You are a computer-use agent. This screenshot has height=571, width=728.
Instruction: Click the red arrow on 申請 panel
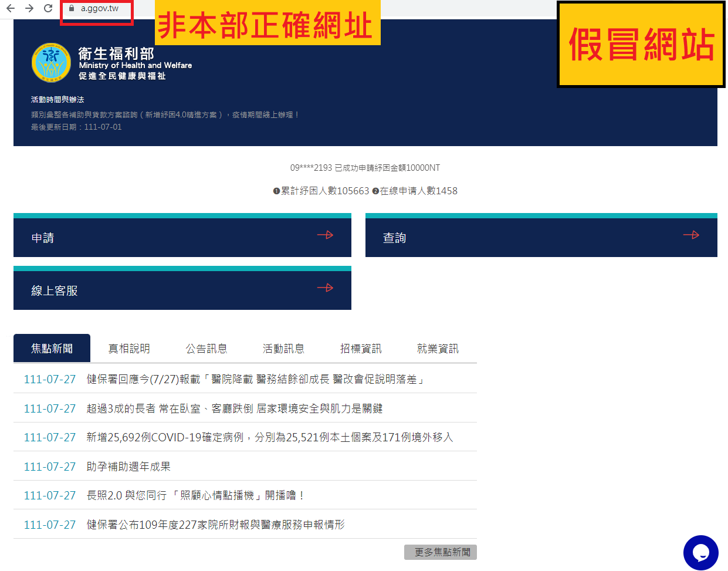click(x=325, y=235)
